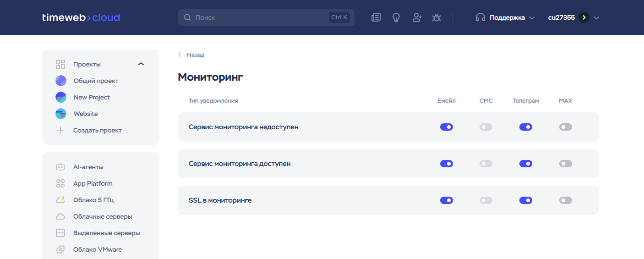
Task: Click the Облако 5 ГГц cloud icon
Action: click(x=60, y=200)
